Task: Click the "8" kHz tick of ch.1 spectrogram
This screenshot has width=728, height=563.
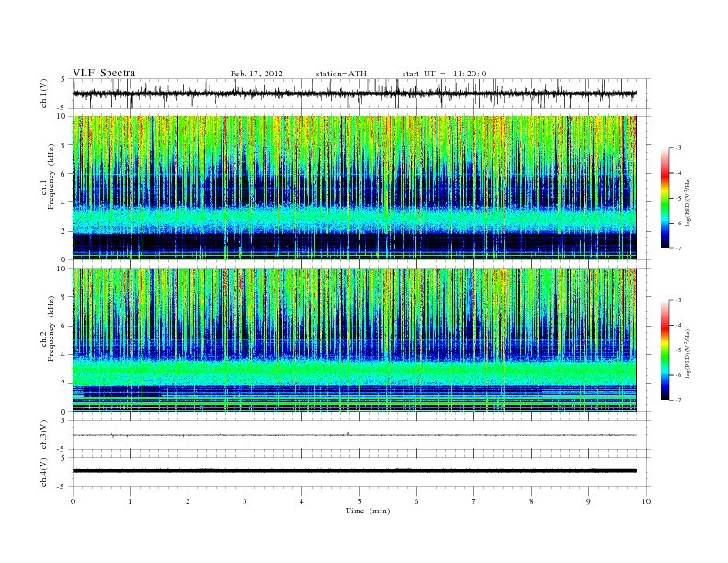Action: tap(64, 145)
